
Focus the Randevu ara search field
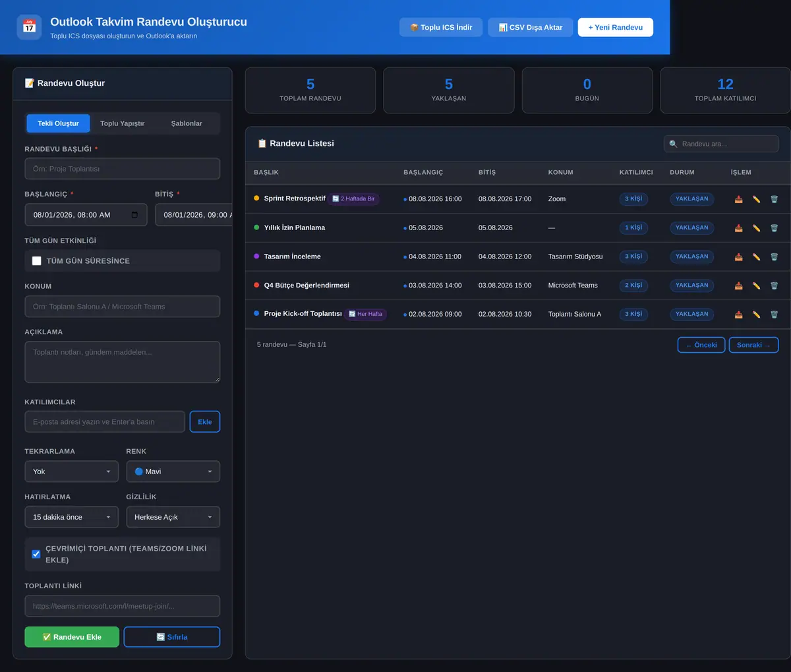721,144
